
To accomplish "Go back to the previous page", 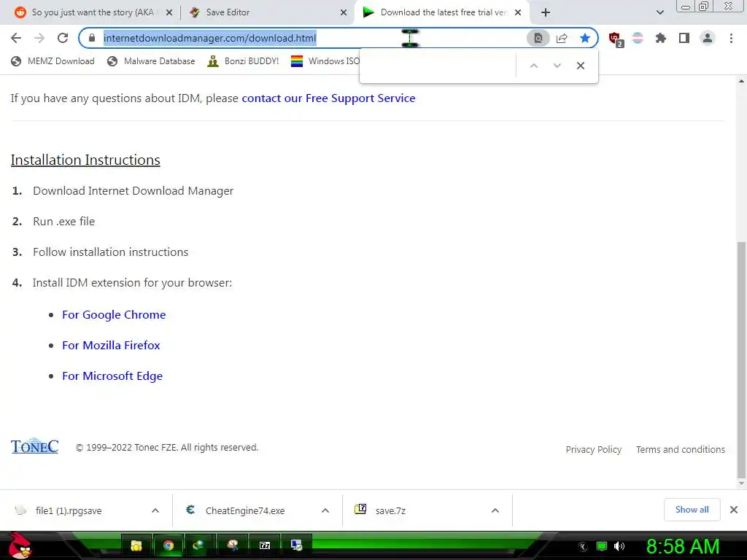I will (x=16, y=38).
